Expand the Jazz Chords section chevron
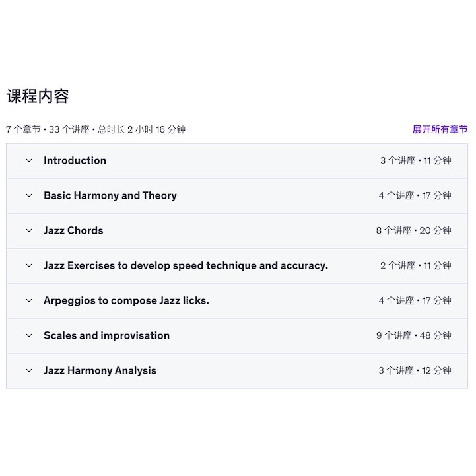 29,230
